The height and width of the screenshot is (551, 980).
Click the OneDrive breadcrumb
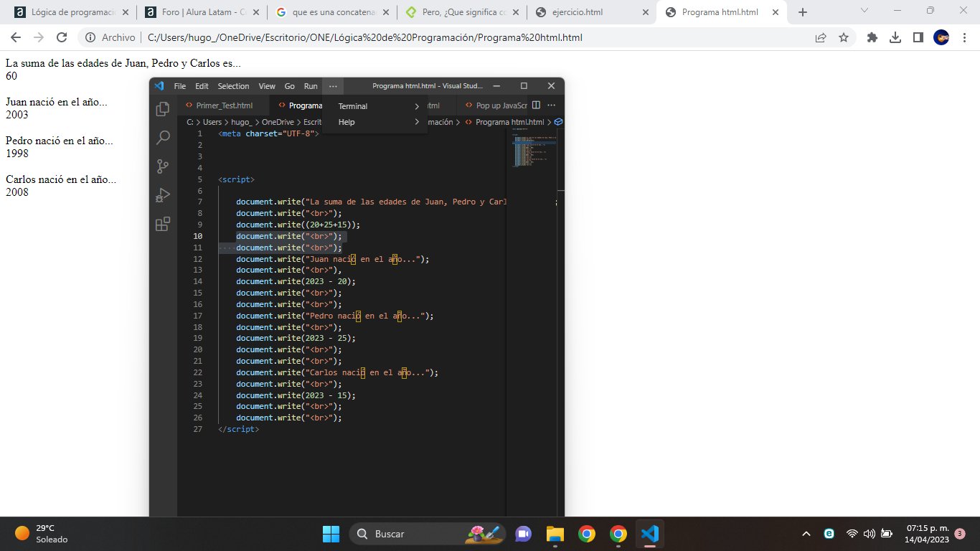[278, 122]
